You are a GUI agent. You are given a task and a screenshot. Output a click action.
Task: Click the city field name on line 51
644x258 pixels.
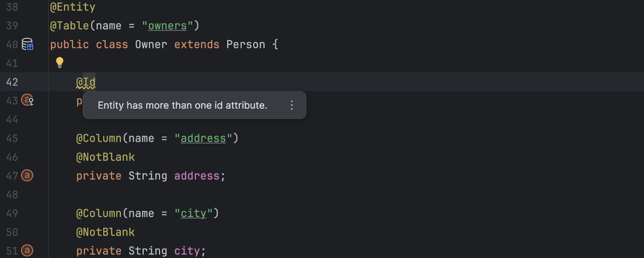pyautogui.click(x=187, y=251)
